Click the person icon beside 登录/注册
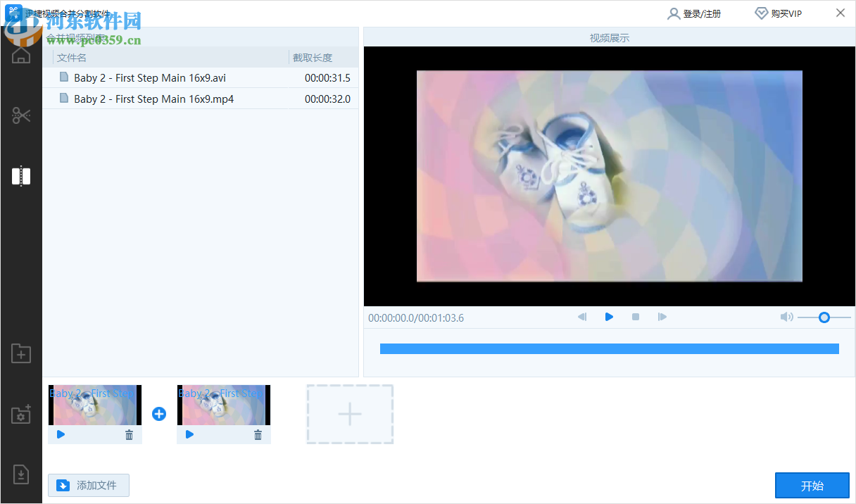856x504 pixels. pos(674,13)
